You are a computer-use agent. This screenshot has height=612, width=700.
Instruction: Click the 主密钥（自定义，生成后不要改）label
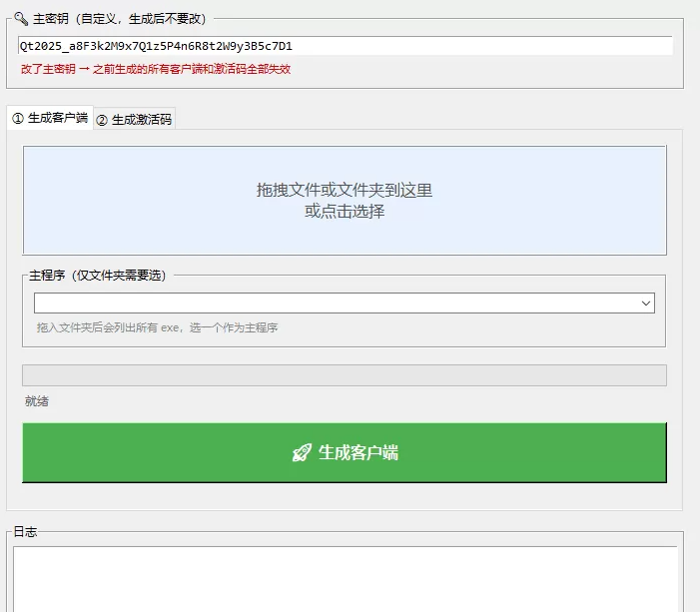tap(119, 19)
